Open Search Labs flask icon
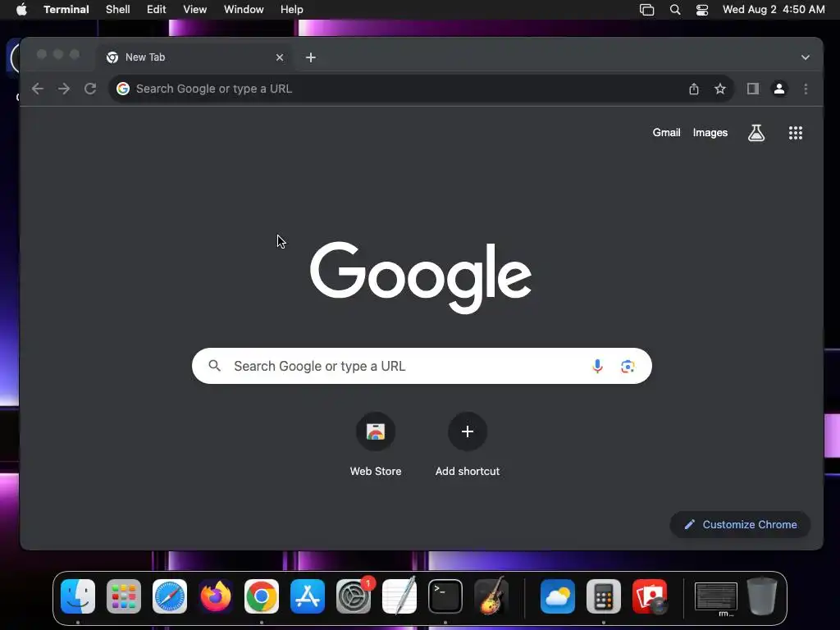Image resolution: width=840 pixels, height=630 pixels. (x=756, y=133)
